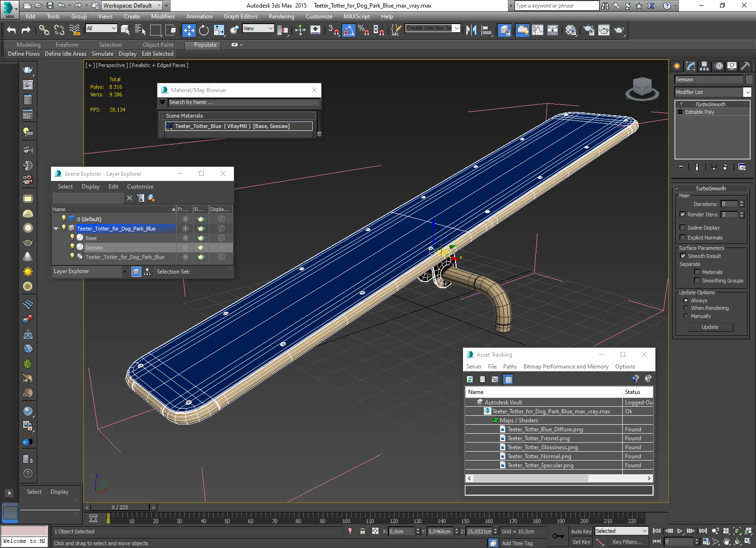The image size is (756, 548).
Task: Click Key Filters button
Action: (627, 542)
